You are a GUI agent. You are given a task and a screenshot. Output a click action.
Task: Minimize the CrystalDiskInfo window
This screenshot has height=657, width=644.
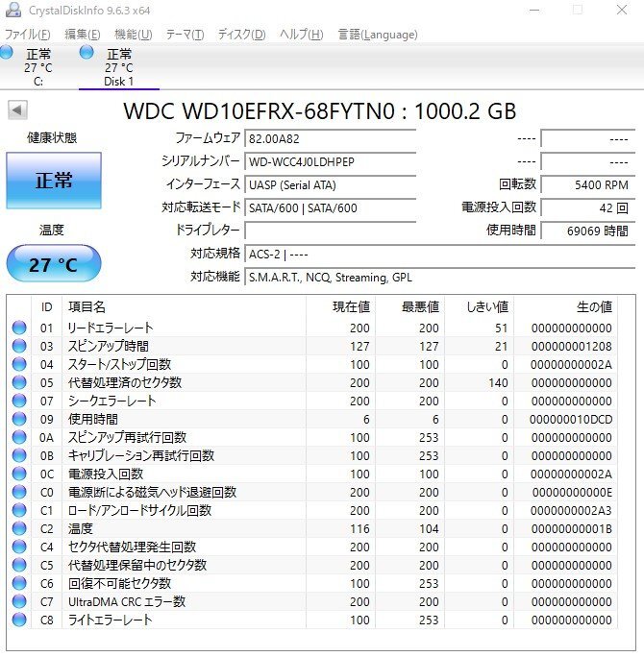534,10
